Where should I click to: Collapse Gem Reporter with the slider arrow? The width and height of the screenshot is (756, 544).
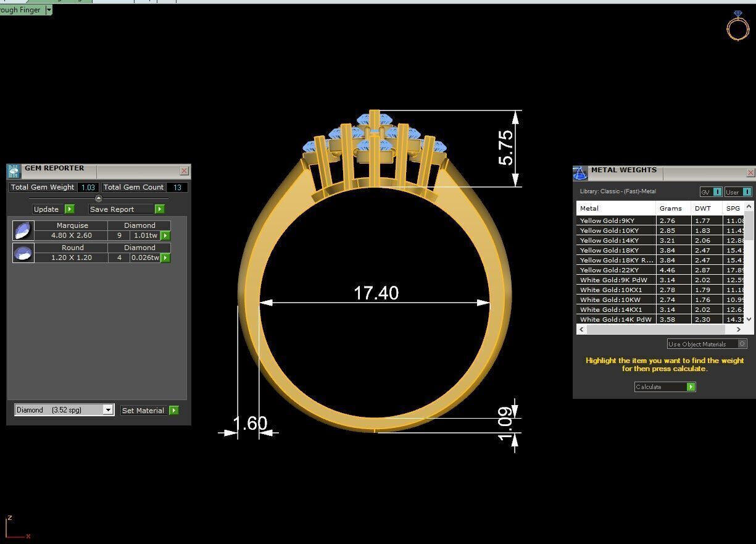pos(99,198)
